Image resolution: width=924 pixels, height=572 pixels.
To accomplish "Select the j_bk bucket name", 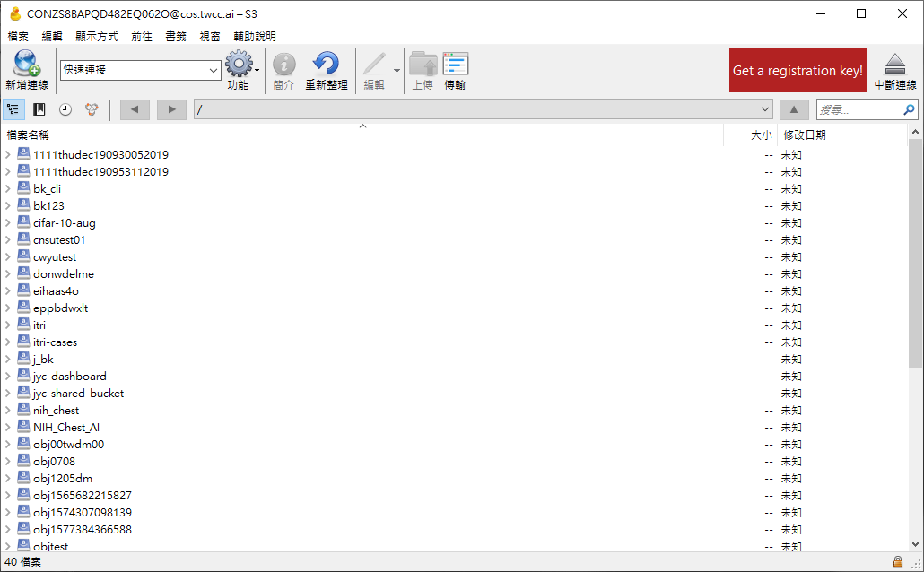I will [43, 360].
